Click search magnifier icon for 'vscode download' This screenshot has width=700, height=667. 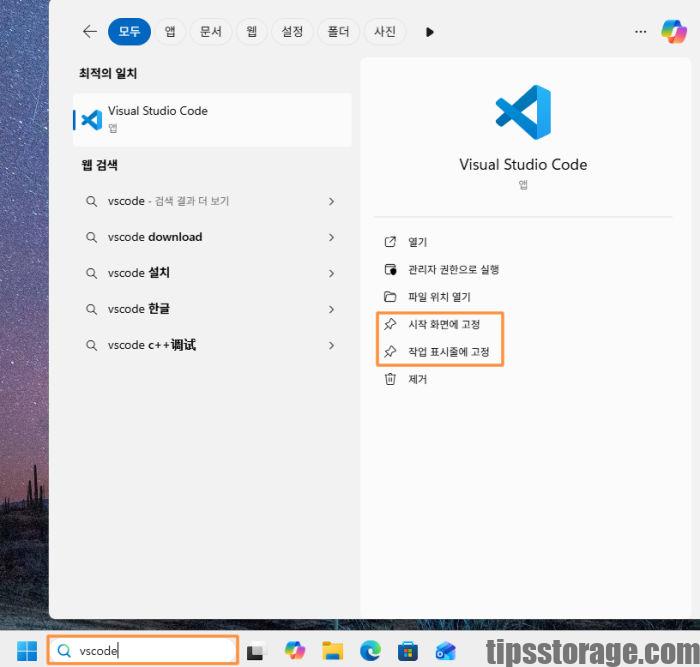click(92, 237)
